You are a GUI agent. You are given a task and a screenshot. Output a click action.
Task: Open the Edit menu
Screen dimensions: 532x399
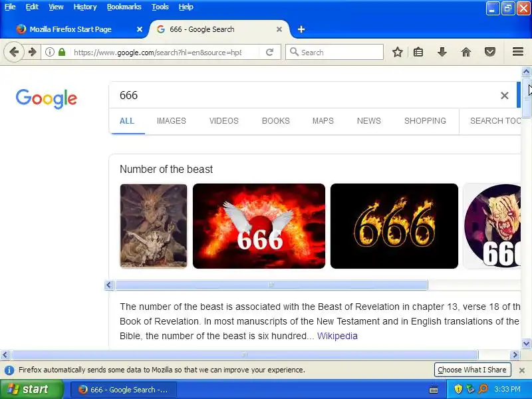click(32, 7)
